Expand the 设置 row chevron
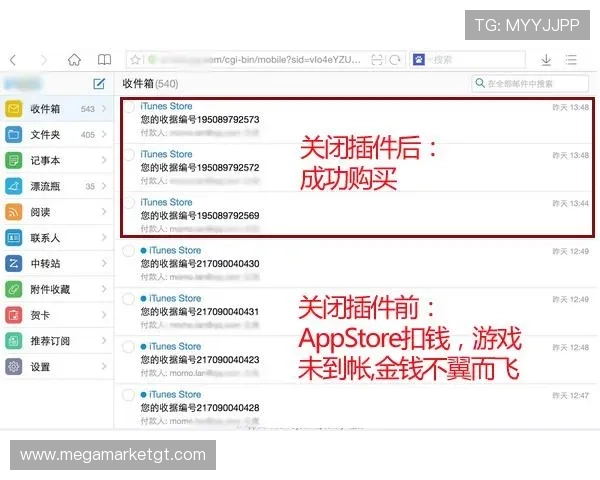 pyautogui.click(x=104, y=367)
